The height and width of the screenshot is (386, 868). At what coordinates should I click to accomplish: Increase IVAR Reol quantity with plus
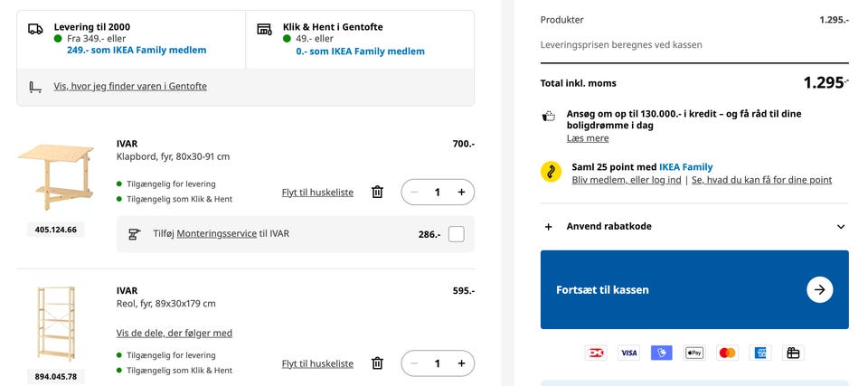(x=461, y=363)
